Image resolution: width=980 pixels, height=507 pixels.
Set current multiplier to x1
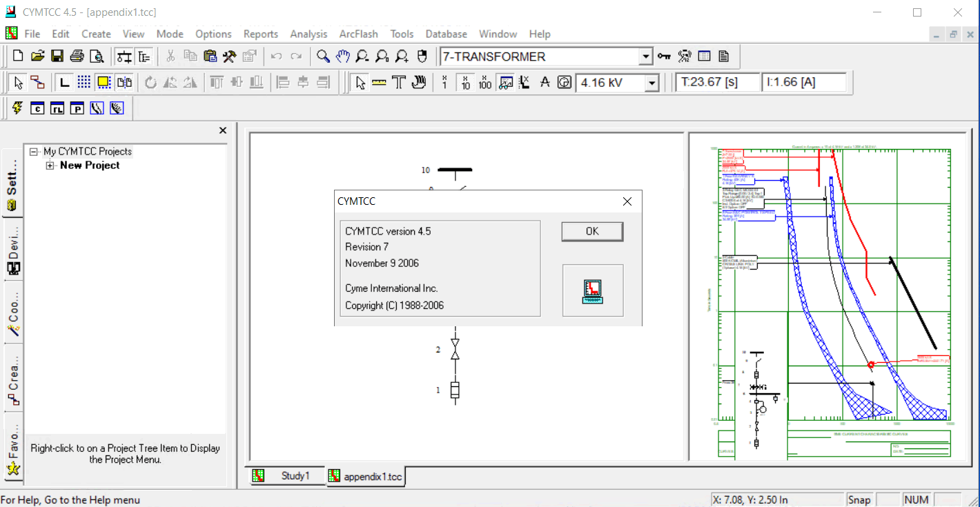pos(444,83)
